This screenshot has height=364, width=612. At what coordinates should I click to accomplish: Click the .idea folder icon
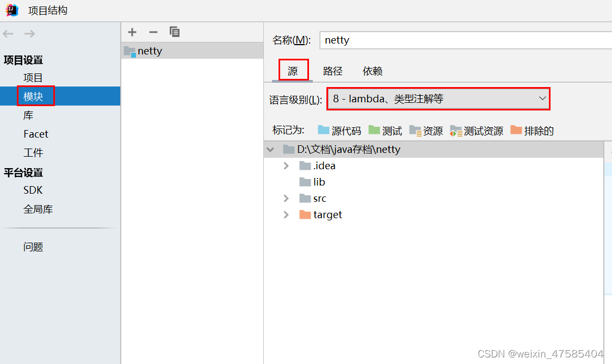305,165
